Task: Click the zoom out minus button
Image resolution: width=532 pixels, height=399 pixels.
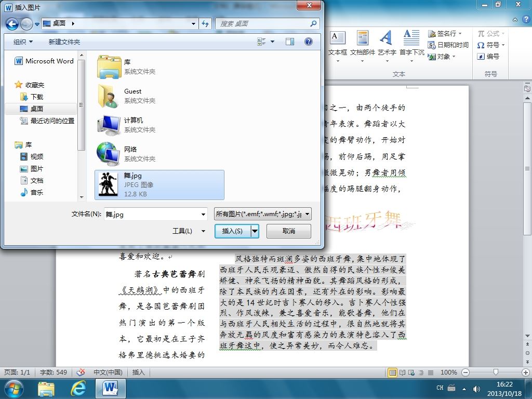Action: coord(465,373)
